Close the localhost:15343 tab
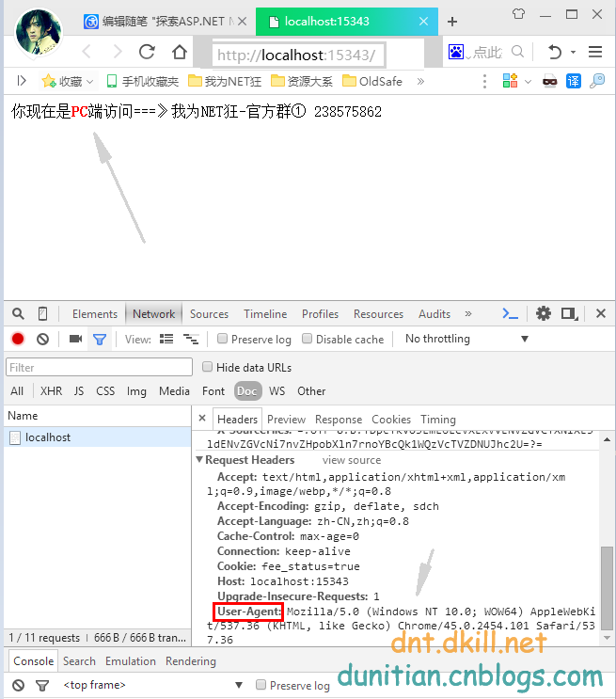This screenshot has height=699, width=616. 424,21
